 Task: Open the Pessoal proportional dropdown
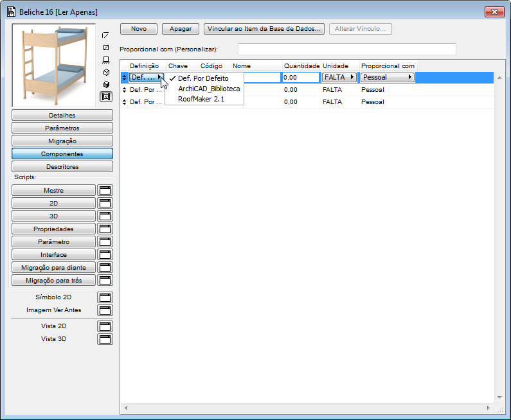(388, 78)
